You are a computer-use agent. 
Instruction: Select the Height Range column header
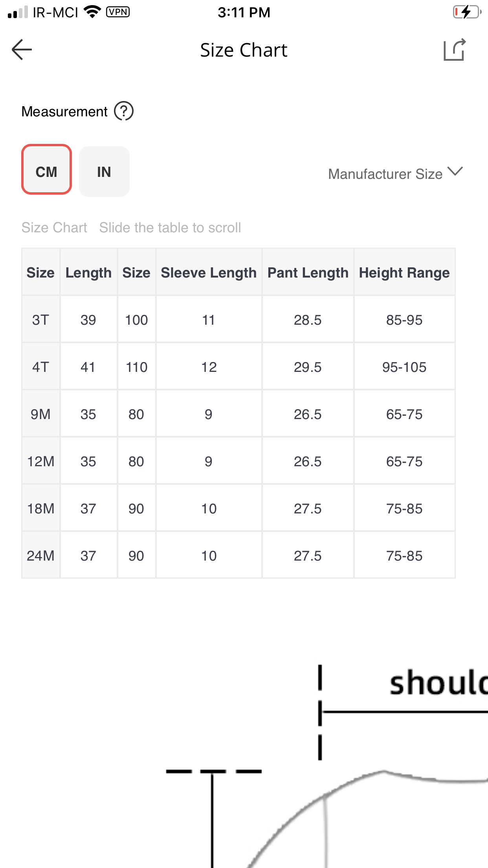(404, 272)
